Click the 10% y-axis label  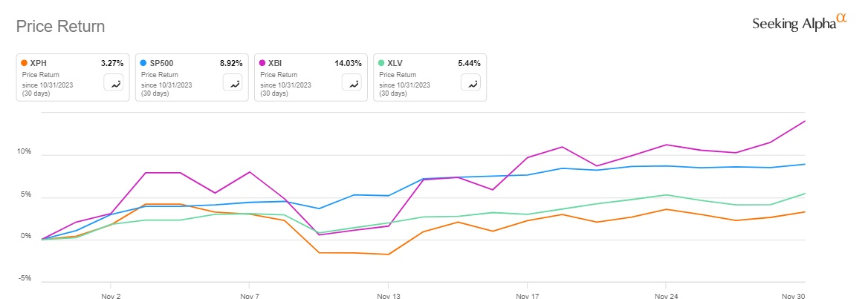coord(25,152)
